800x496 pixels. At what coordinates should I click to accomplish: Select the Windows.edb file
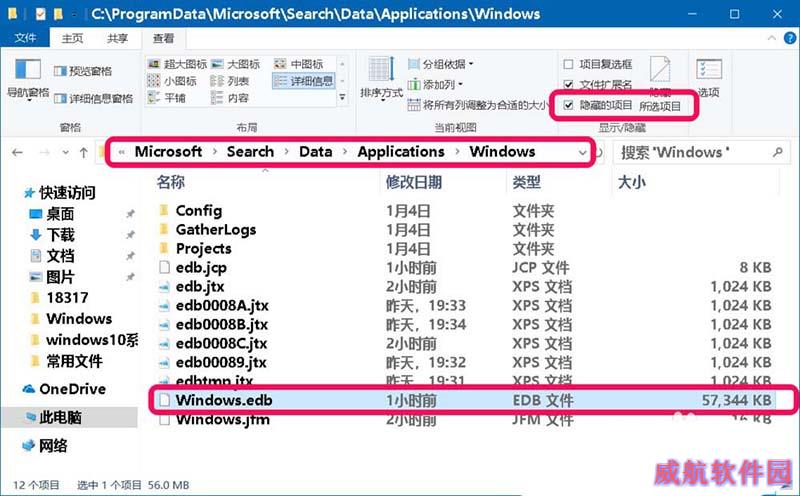[x=224, y=400]
